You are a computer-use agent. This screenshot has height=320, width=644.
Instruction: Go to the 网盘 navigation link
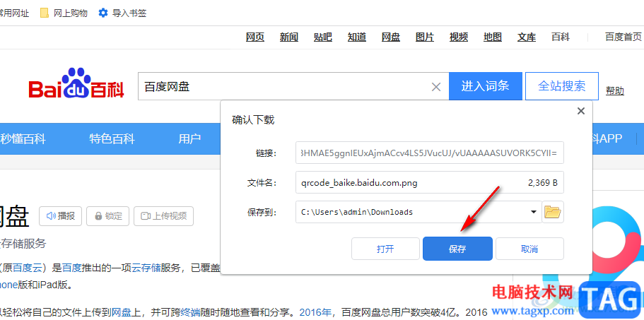(x=391, y=37)
